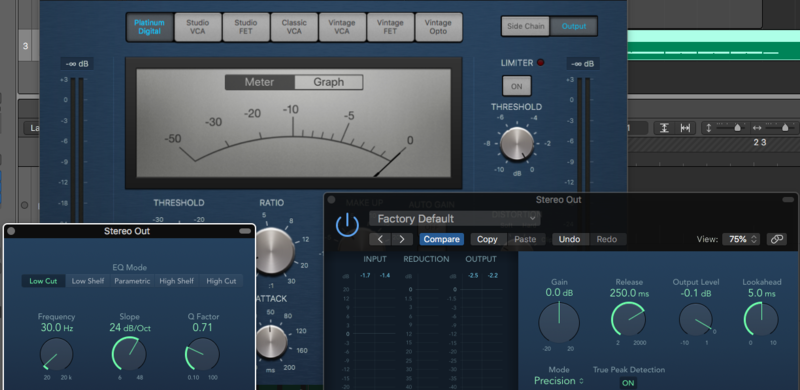Screen dimensions: 800x390
Task: Select Vintage FET compressor model
Action: point(390,27)
